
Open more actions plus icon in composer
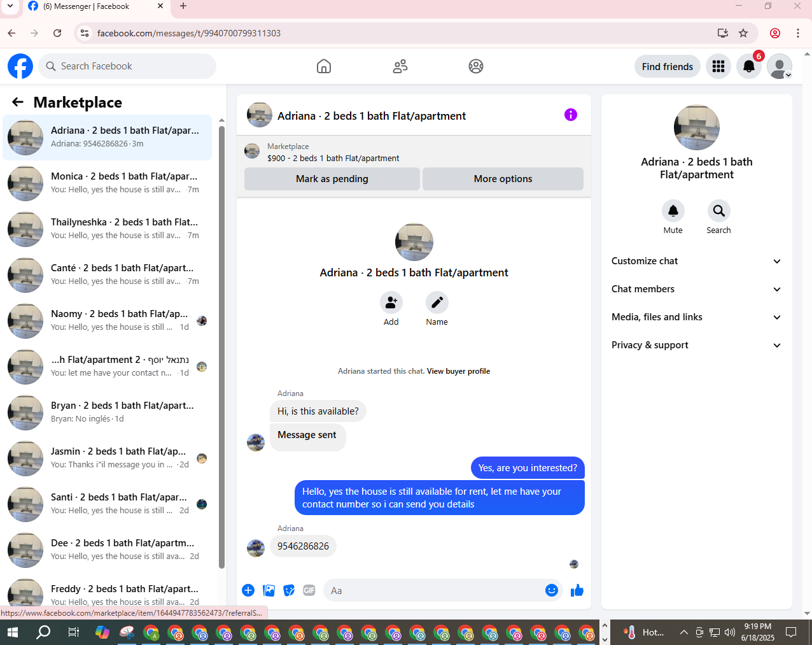(248, 590)
